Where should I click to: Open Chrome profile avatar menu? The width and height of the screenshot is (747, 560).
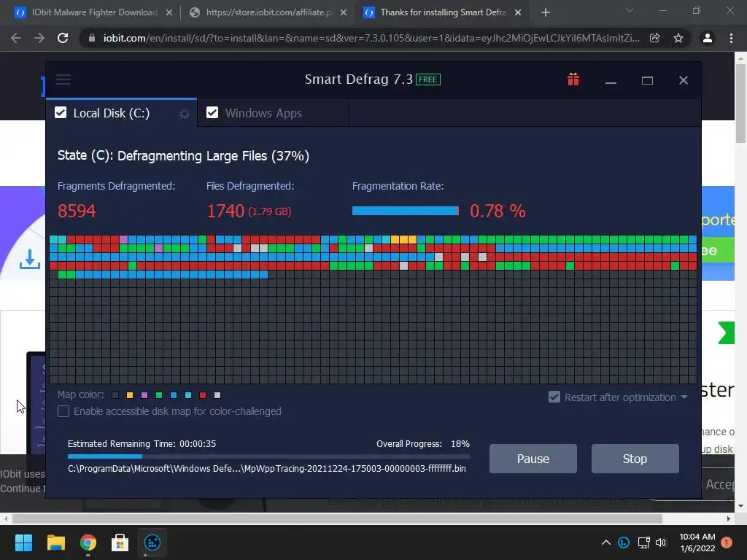708,38
